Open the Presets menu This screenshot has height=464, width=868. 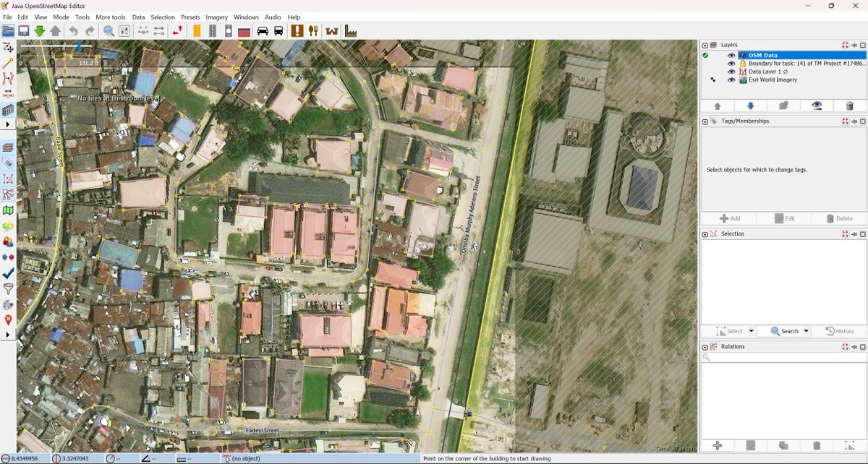pos(190,17)
